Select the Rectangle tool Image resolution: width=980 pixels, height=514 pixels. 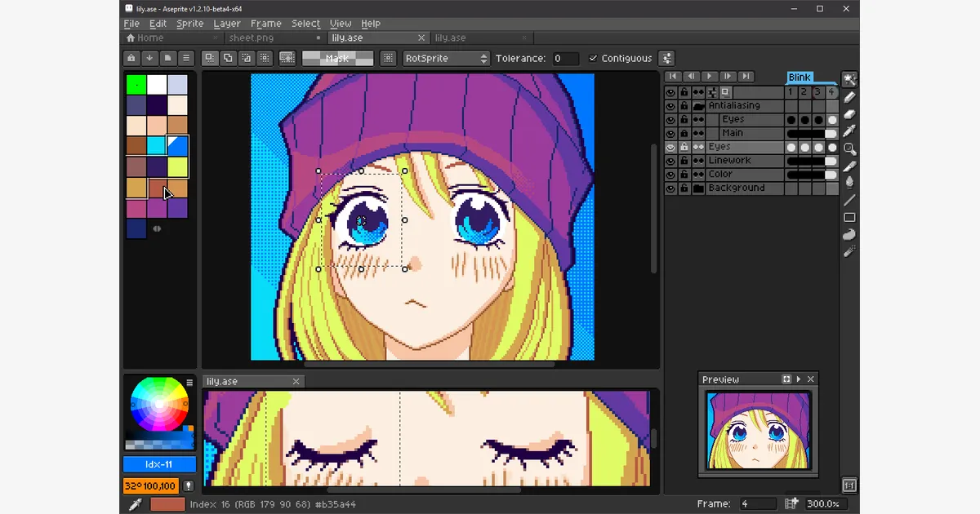849,217
